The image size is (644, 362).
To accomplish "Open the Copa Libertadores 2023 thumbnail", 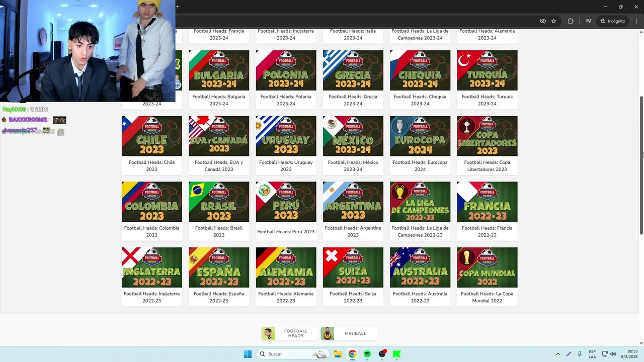I will click(x=487, y=136).
